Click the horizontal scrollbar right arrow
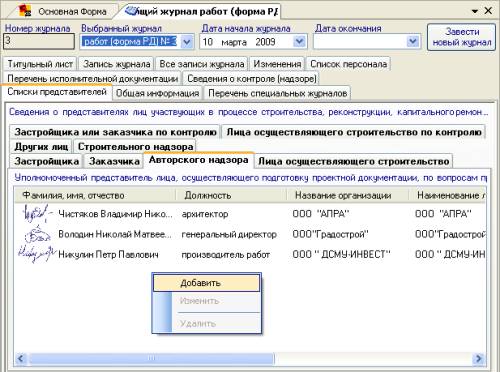 coord(479,359)
